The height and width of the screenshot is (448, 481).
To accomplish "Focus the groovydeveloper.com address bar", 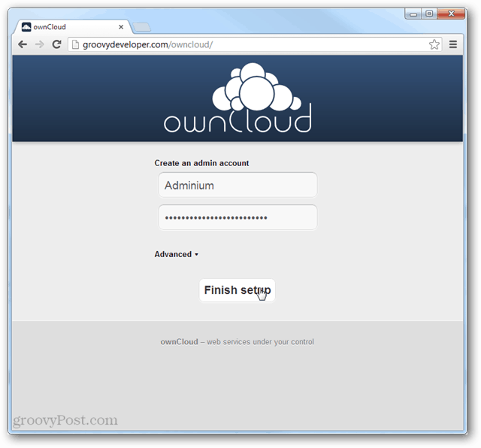I will (x=255, y=45).
